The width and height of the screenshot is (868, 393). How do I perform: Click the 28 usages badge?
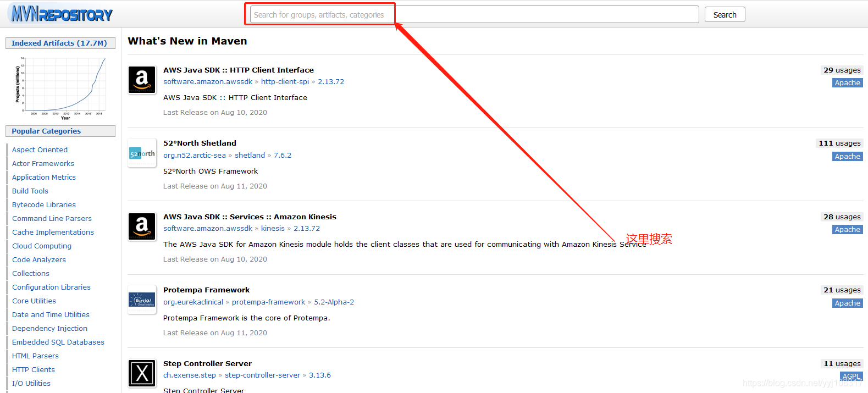tap(842, 217)
